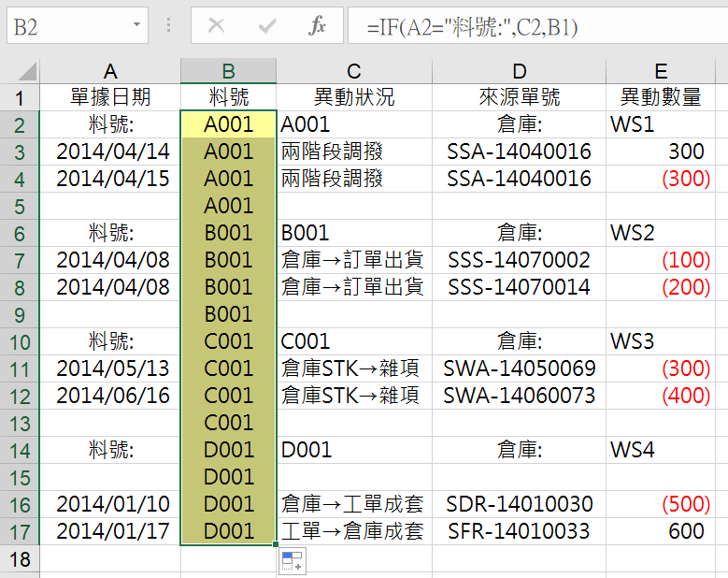Select 料號: label in row 14
This screenshot has width=728, height=578.
pos(110,450)
